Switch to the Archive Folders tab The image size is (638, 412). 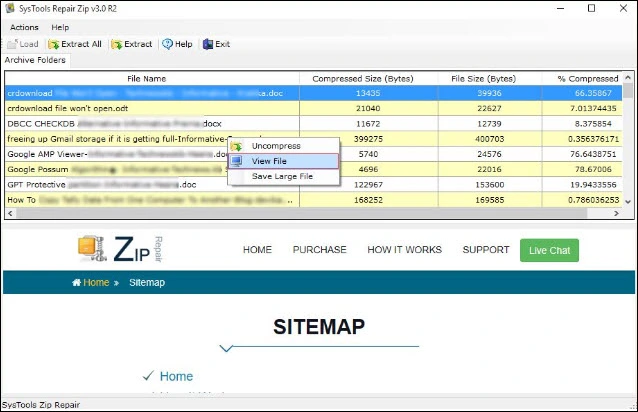35,60
